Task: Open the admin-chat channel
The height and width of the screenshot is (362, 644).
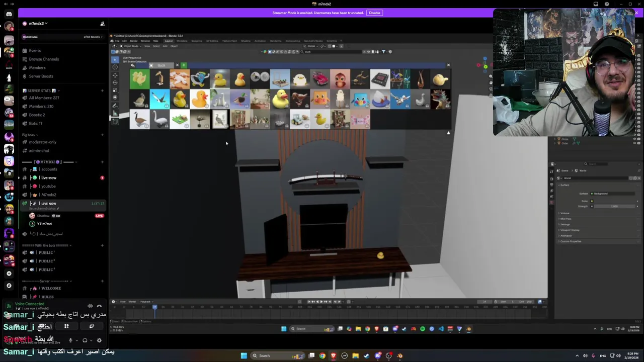Action: pos(63,151)
